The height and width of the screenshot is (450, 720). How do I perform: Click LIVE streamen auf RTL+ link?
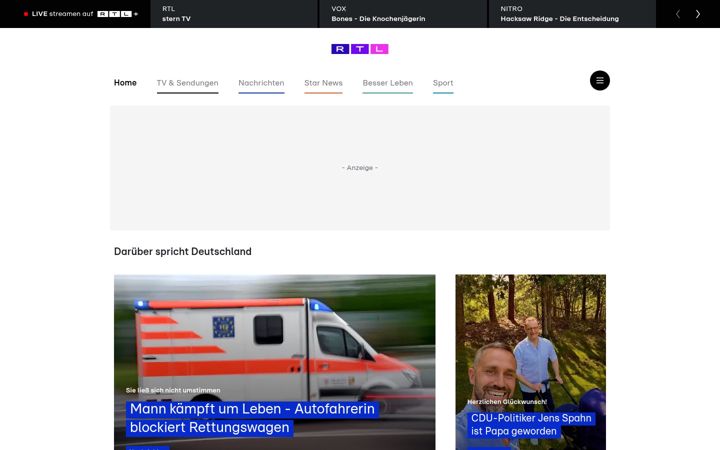point(81,14)
